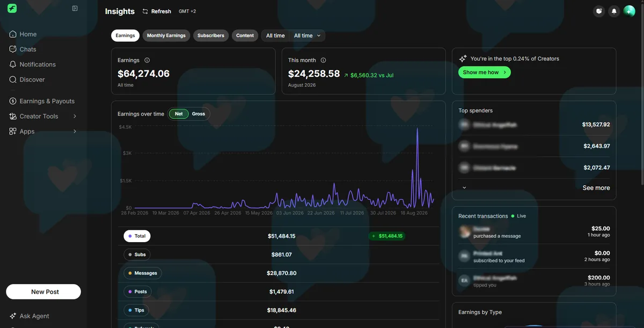This screenshot has height=328, width=644.
Task: Click the green +$51,484.15 badge
Action: click(x=387, y=236)
